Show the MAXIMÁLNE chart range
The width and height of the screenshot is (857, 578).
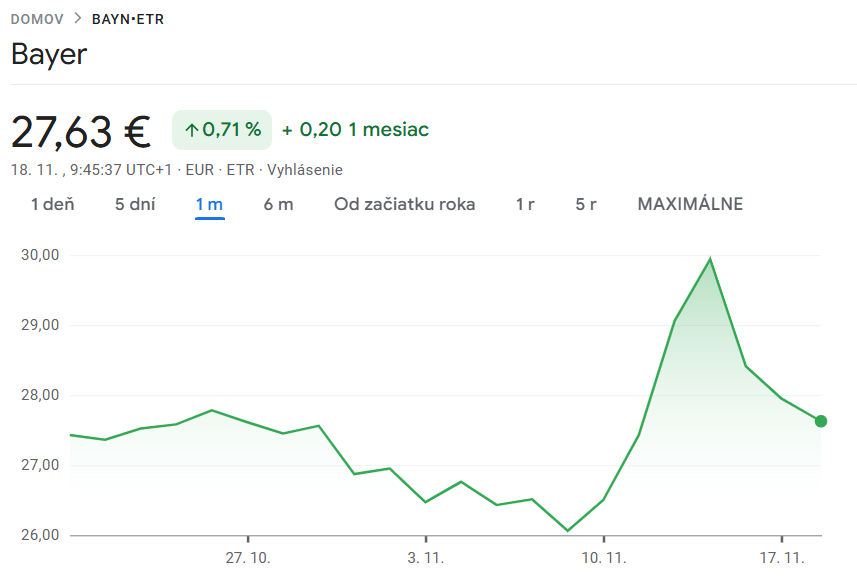(x=690, y=205)
